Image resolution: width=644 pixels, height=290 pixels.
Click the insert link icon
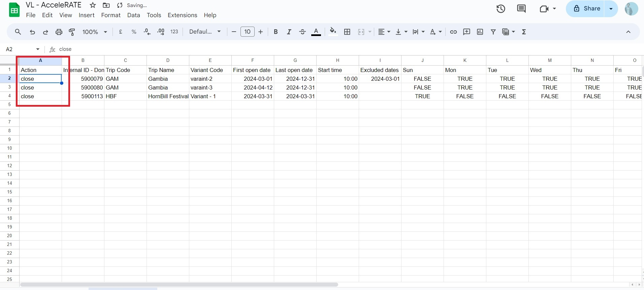453,32
